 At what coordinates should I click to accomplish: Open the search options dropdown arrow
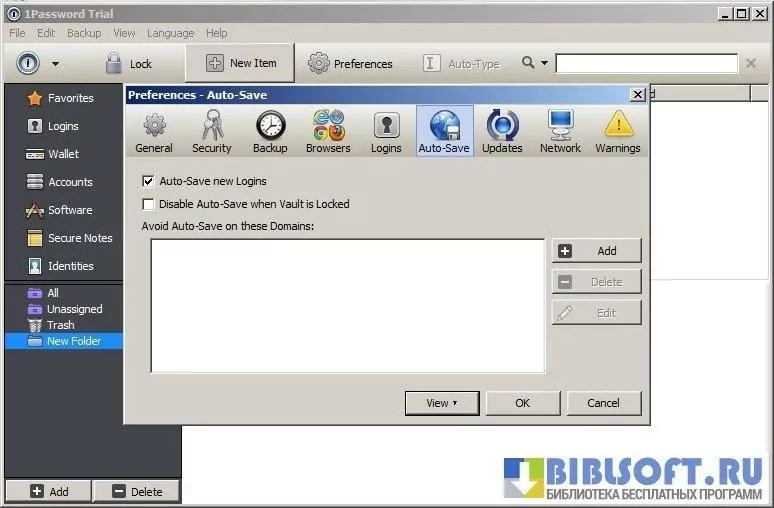coord(545,63)
